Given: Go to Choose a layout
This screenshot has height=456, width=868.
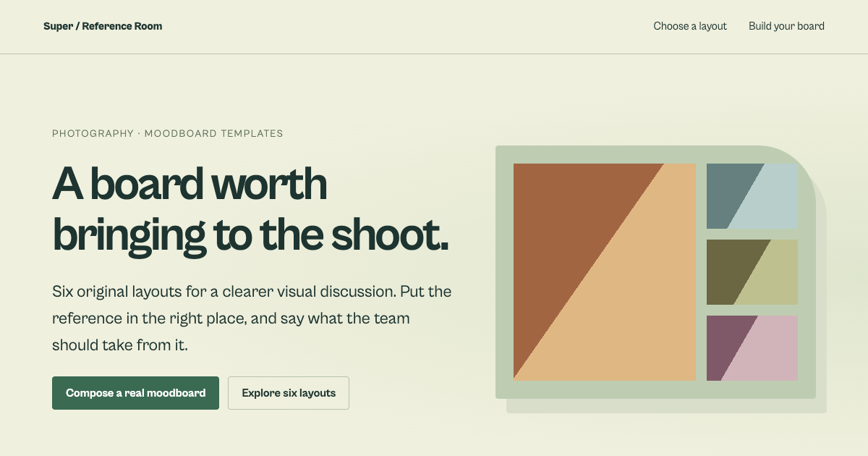Looking at the screenshot, I should click(690, 26).
